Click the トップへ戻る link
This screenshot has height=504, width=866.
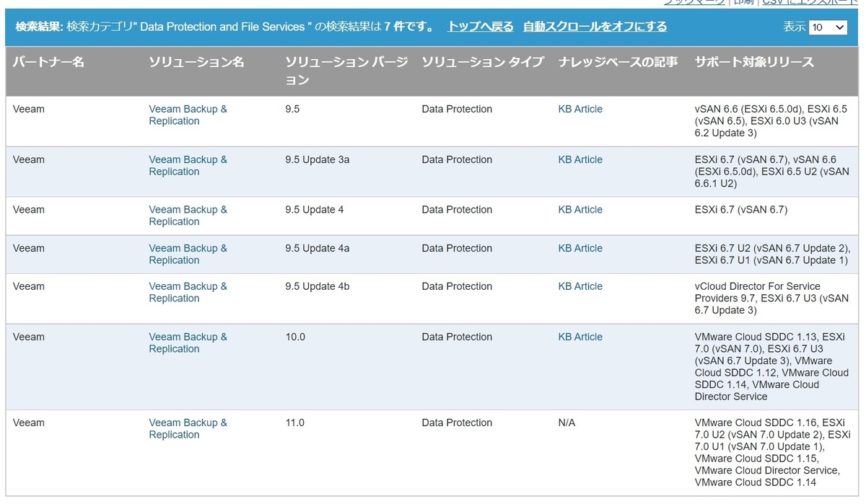point(480,27)
